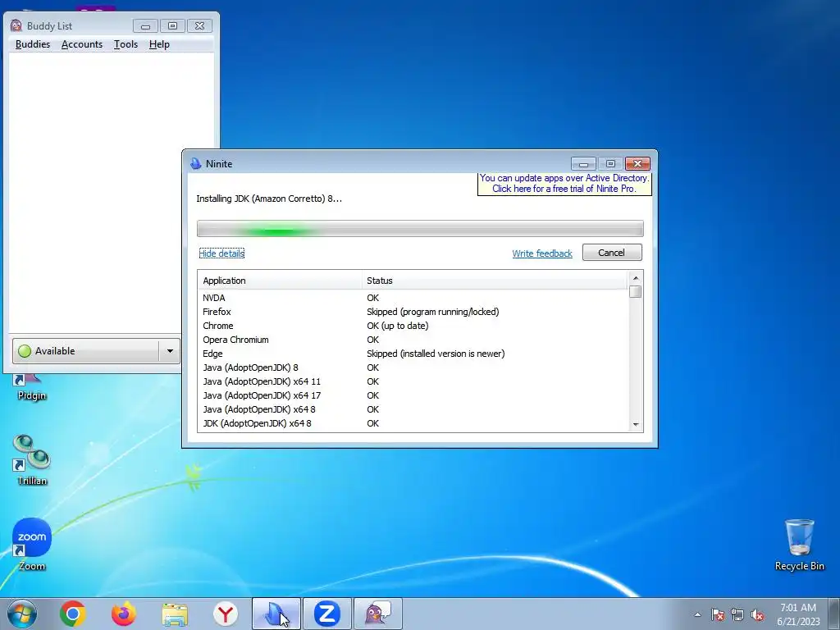Open Action Center flag tray icon
This screenshot has height=630, width=840.
click(x=718, y=614)
